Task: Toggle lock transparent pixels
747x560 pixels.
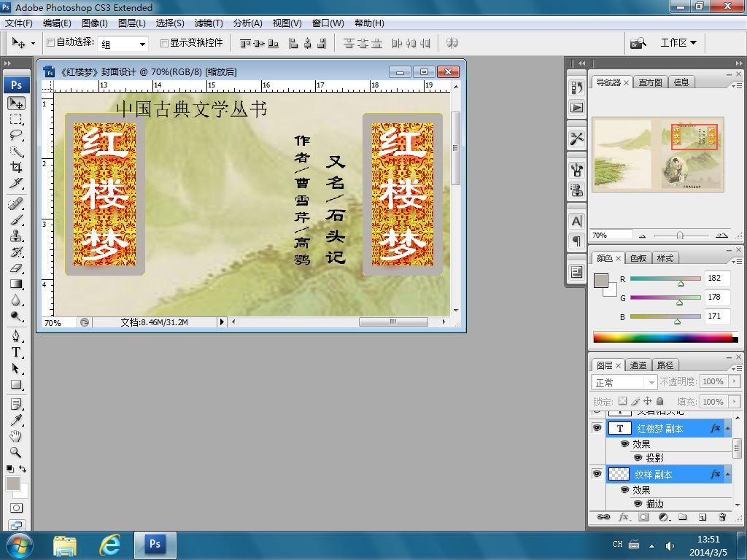Action: [622, 401]
